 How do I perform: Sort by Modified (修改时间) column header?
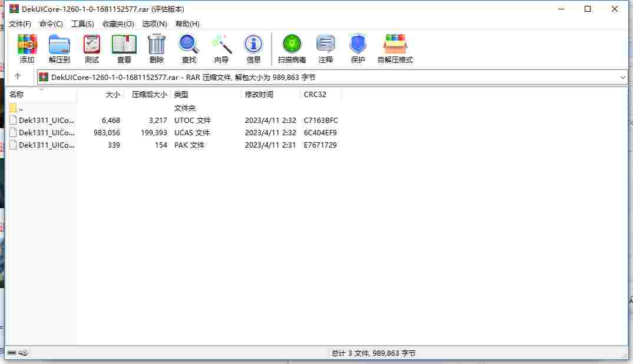[258, 94]
